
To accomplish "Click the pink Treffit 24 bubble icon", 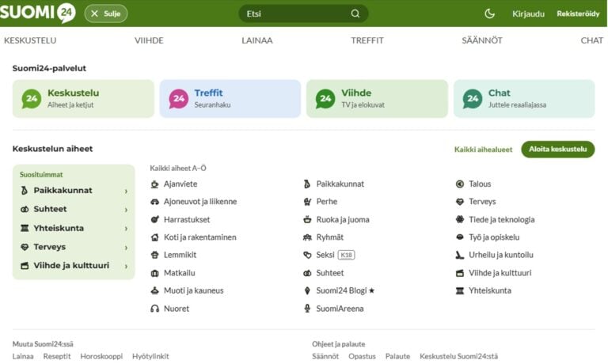I will coord(178,99).
